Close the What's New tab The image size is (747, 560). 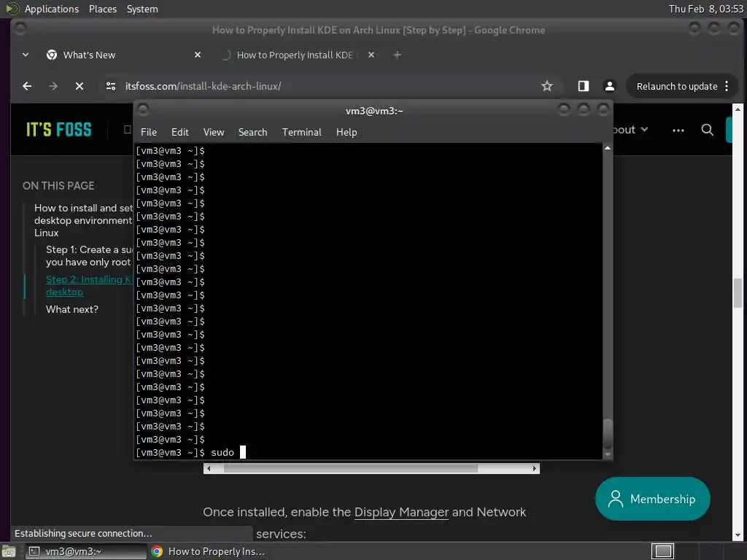tap(198, 55)
